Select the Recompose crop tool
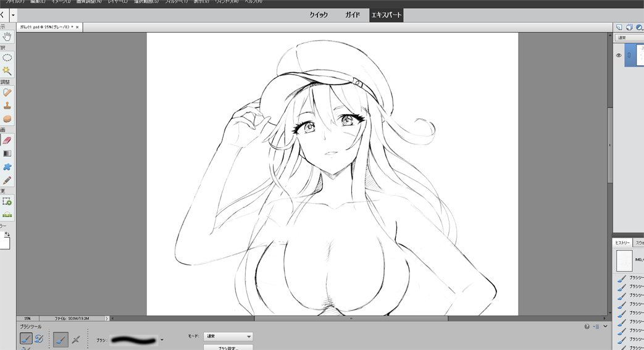The width and height of the screenshot is (644, 350). pyautogui.click(x=7, y=202)
